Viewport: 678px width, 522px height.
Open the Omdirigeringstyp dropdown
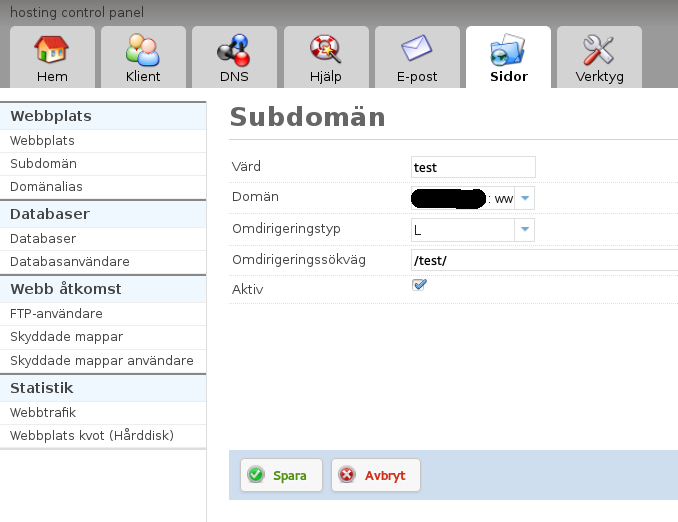click(x=525, y=230)
